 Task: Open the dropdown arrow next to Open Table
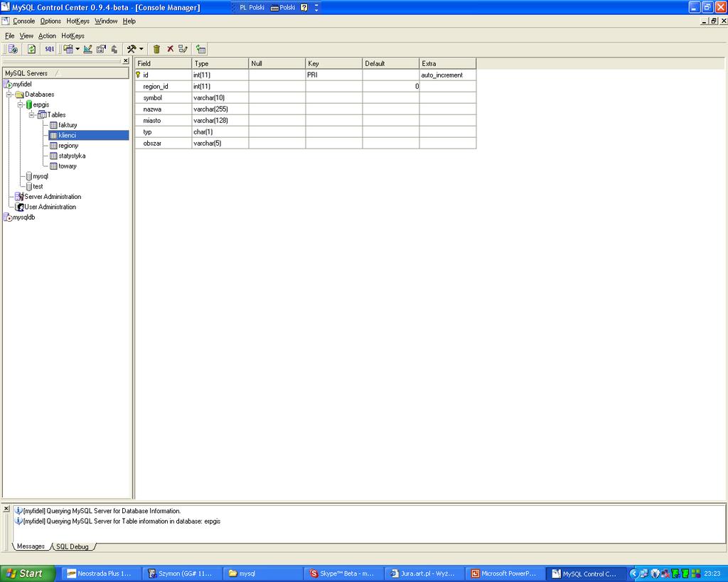pos(77,49)
